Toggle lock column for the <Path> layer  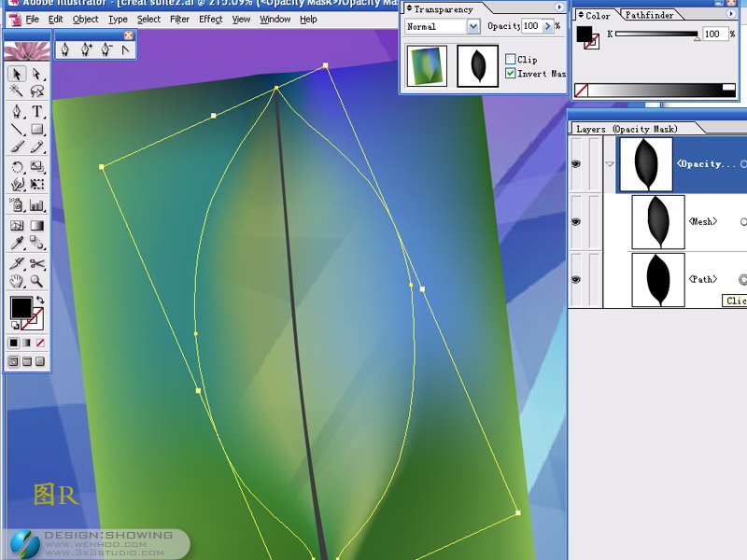[594, 279]
